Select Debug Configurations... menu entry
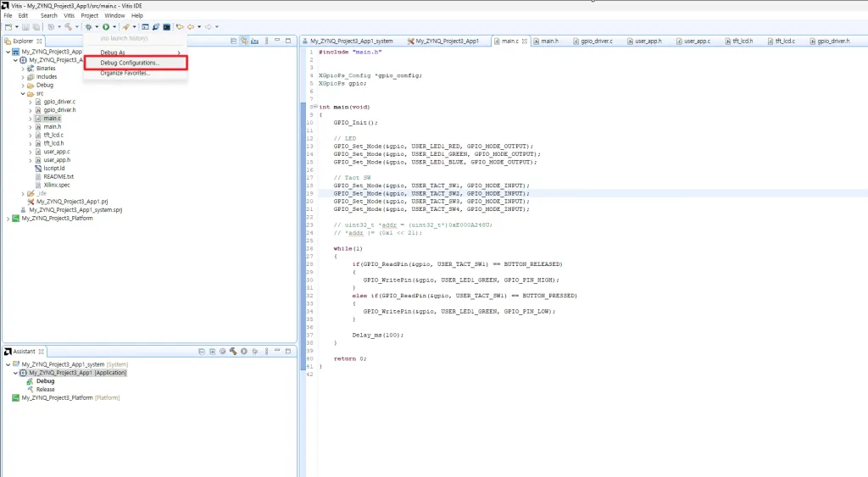This screenshot has height=477, width=868. [x=129, y=63]
